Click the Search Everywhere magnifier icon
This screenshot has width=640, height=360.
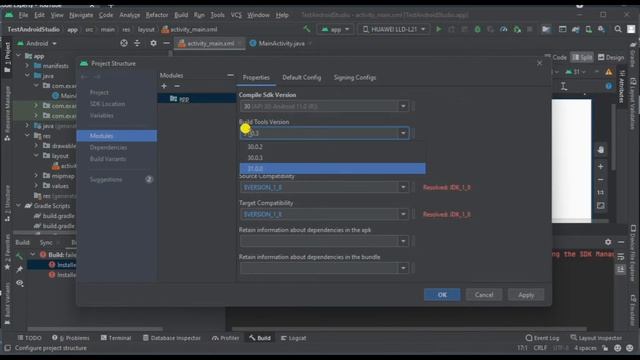[618, 29]
